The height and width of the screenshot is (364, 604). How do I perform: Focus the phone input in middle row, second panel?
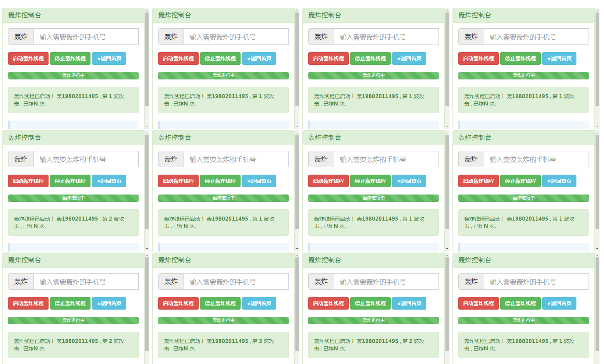click(236, 159)
